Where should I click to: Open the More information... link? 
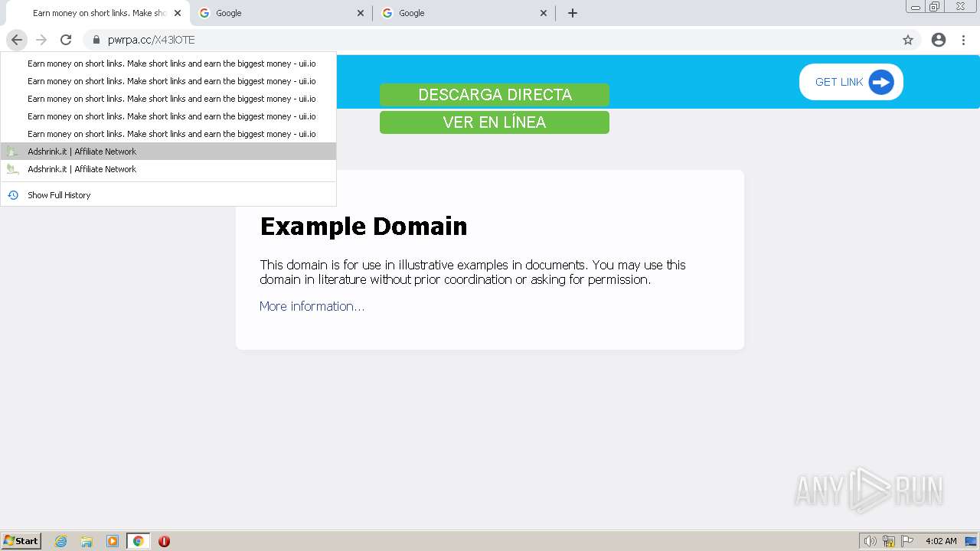coord(312,306)
